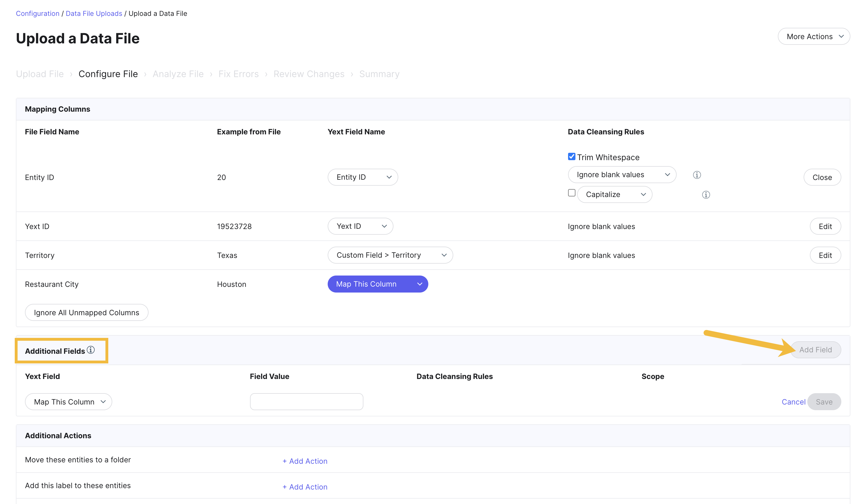Viewport: 864px width, 504px height.
Task: Click info icon beside Capitalize dropdown
Action: click(x=706, y=195)
